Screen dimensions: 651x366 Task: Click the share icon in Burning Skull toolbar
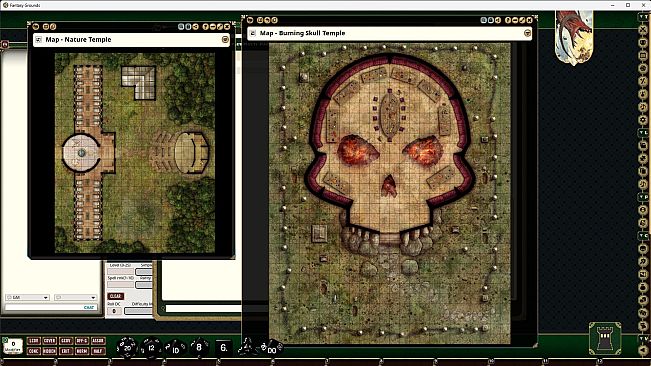coord(497,20)
